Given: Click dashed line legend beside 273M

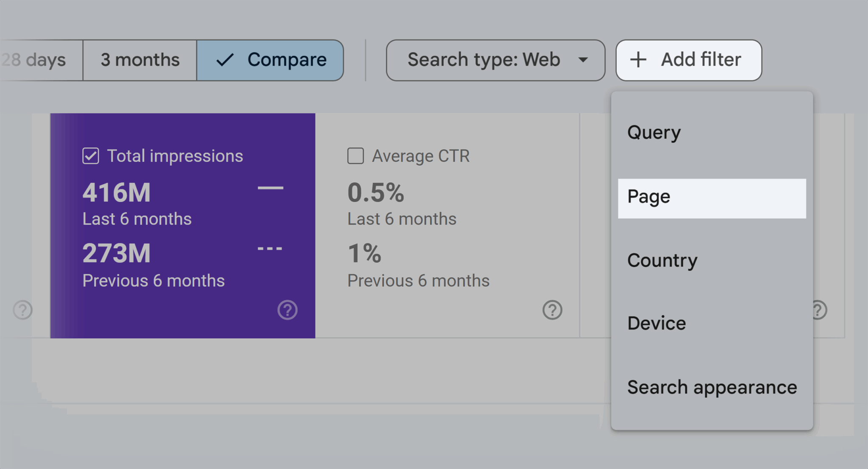Looking at the screenshot, I should click(270, 248).
